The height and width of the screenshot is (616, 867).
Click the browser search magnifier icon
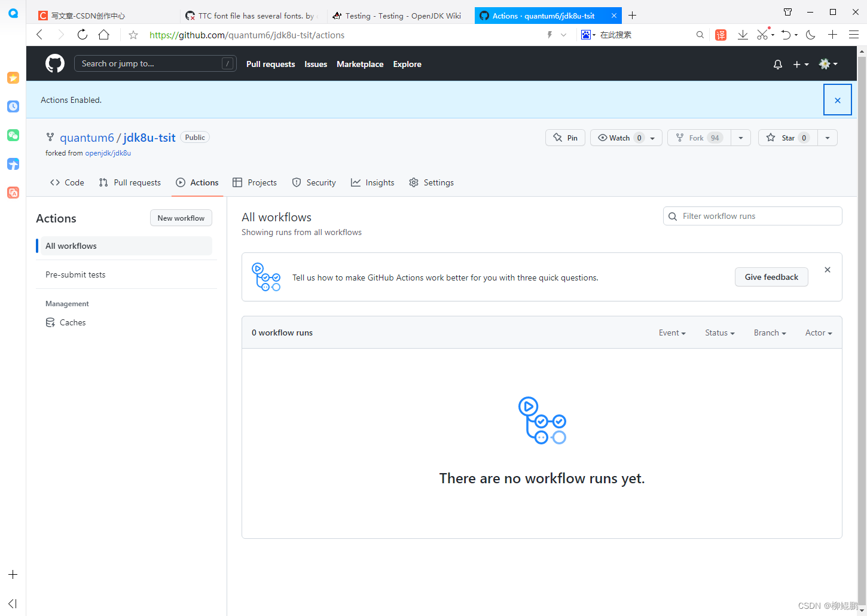[700, 35]
